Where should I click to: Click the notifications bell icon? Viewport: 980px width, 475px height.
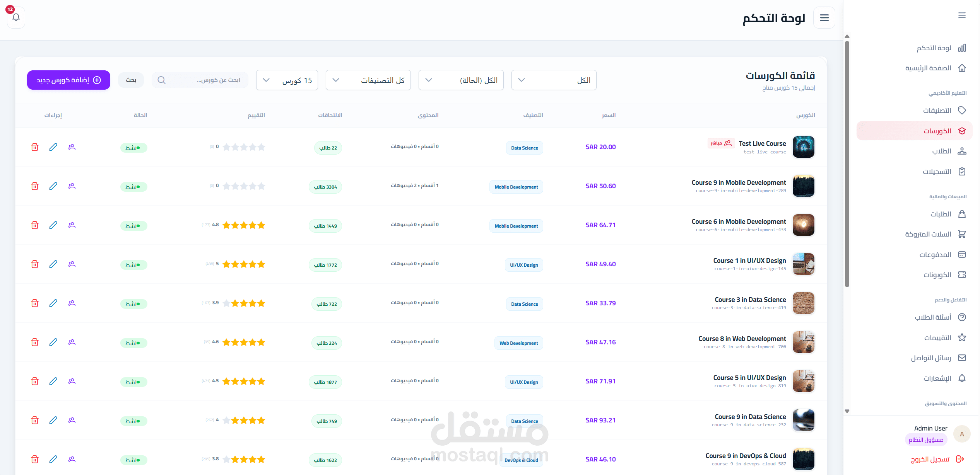pos(16,17)
